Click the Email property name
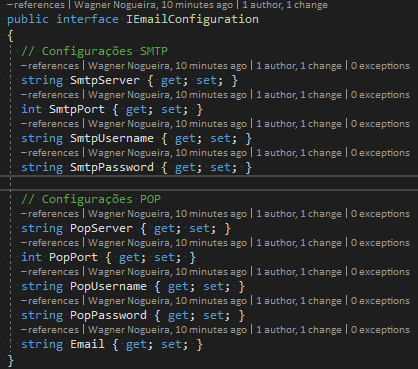Viewport: 418px width, 369px height. 87,344
